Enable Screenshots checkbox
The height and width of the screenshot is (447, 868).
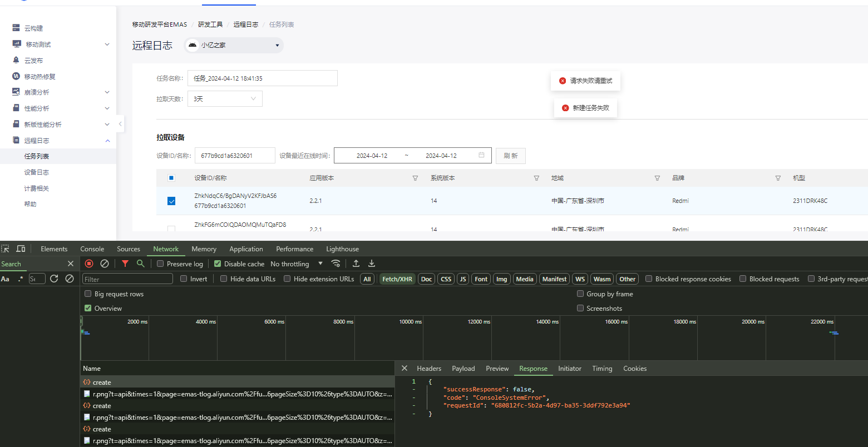click(x=580, y=308)
